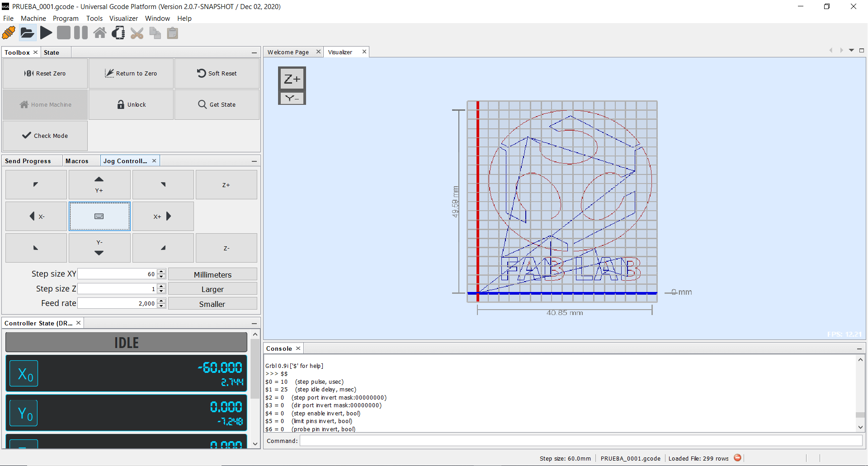868x466 pixels.
Task: Minimize the Toolbox panel
Action: click(254, 53)
